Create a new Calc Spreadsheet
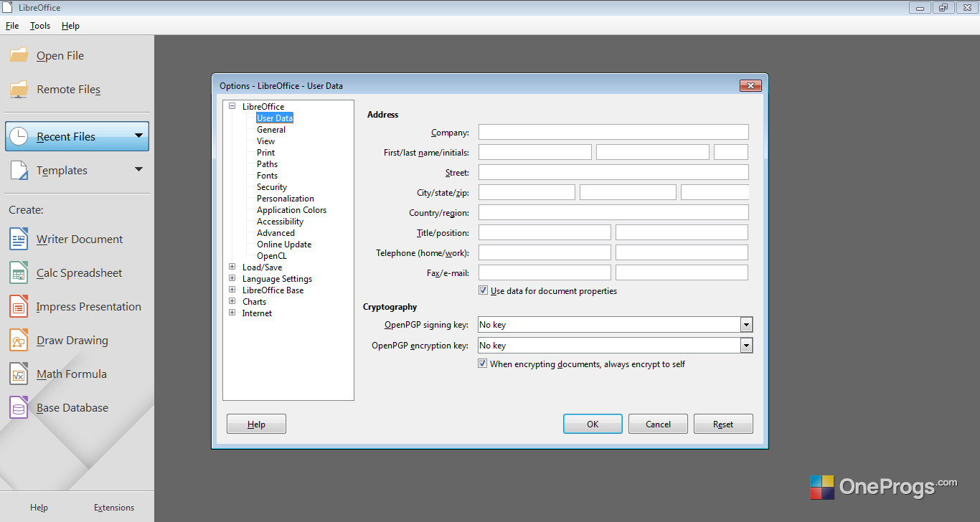 [65, 272]
